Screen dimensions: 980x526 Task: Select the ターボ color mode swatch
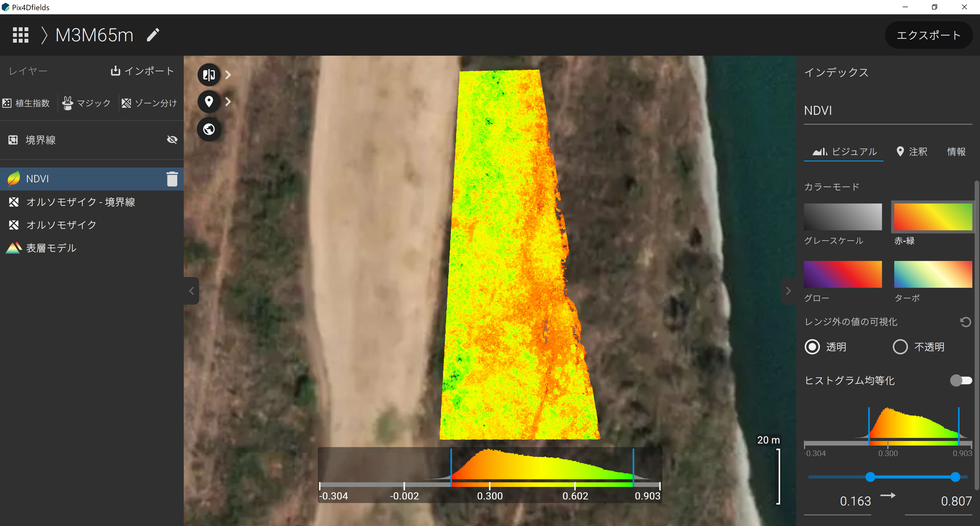(933, 274)
